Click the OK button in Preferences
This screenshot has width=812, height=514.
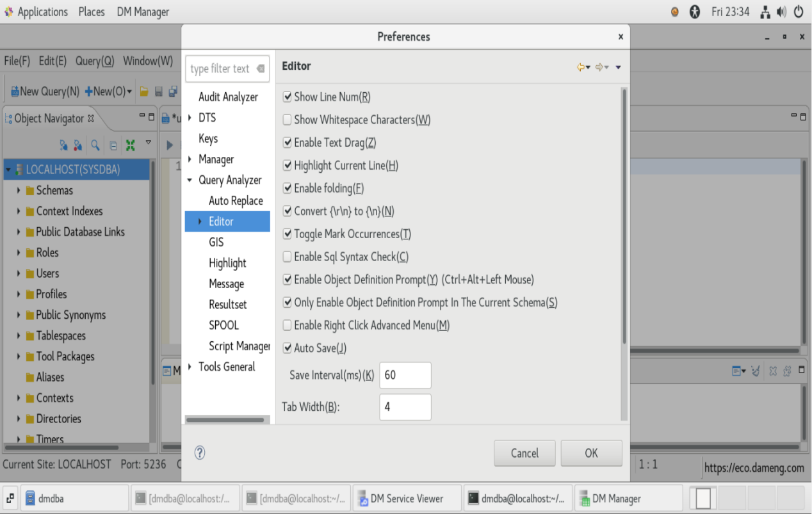coord(591,453)
